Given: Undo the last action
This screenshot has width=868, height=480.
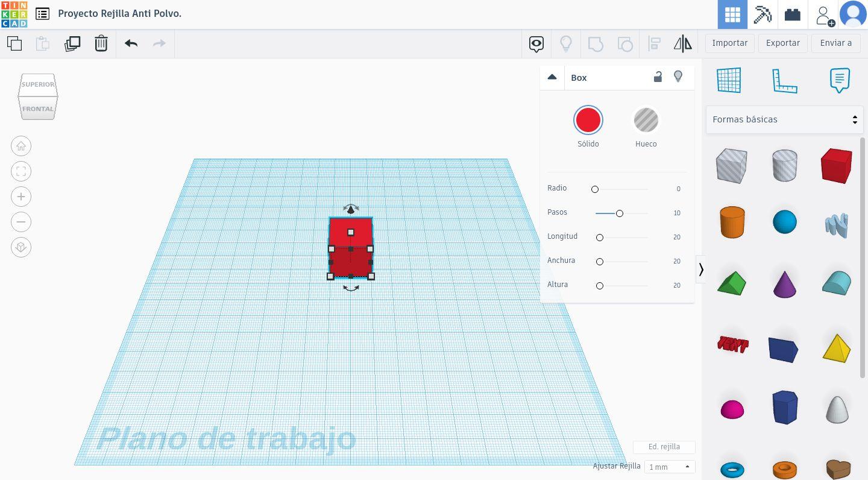Looking at the screenshot, I should (x=131, y=43).
